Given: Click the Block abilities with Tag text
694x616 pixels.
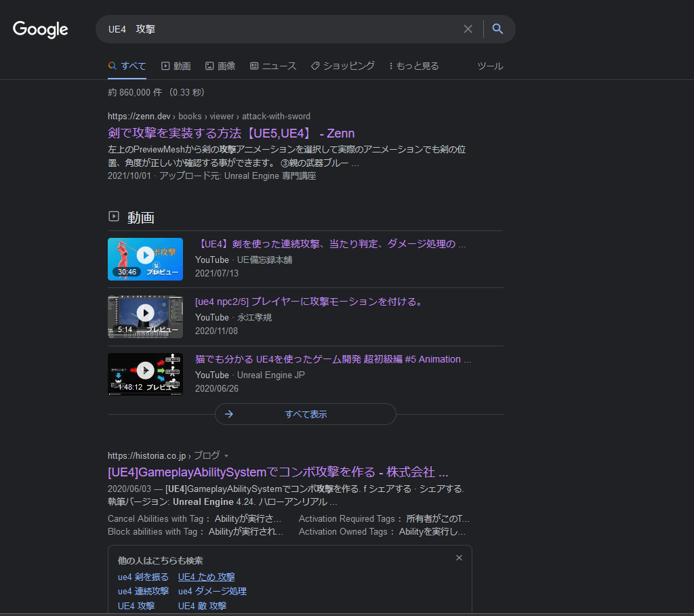Looking at the screenshot, I should coord(152,532).
